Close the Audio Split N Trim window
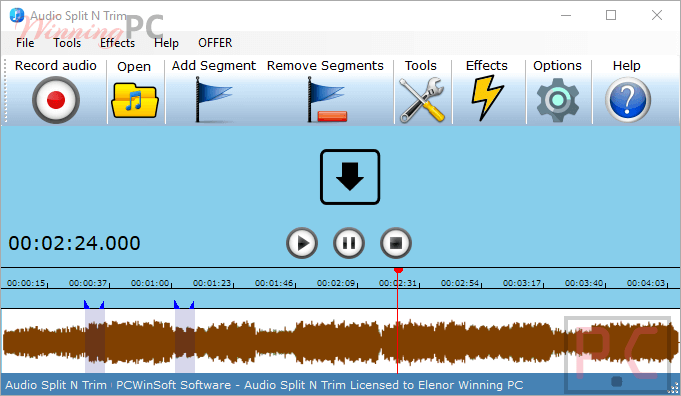Screen dimensions: 681x396 (x=657, y=15)
